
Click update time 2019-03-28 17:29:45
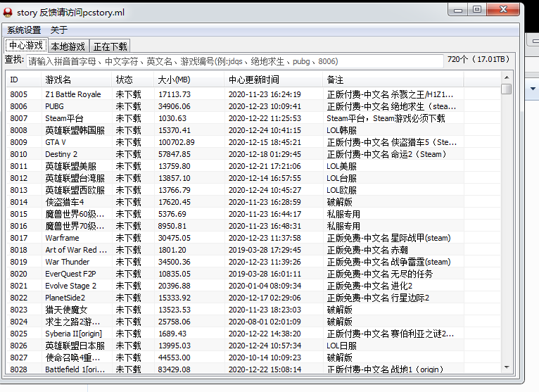click(x=265, y=250)
